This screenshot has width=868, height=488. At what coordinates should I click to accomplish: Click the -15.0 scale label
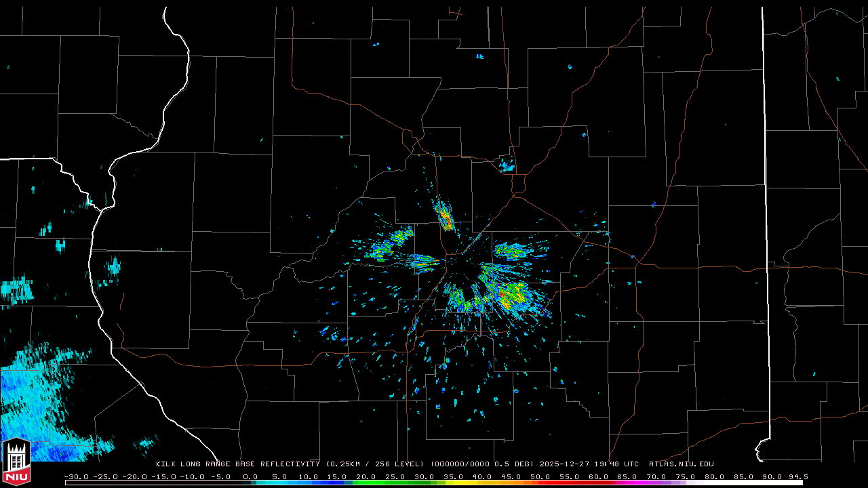point(163,476)
